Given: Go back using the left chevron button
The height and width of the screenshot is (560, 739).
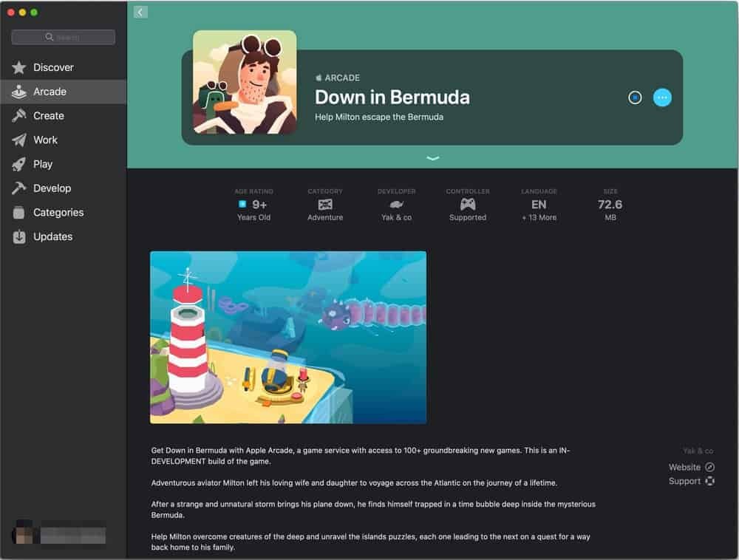Looking at the screenshot, I should coord(140,13).
